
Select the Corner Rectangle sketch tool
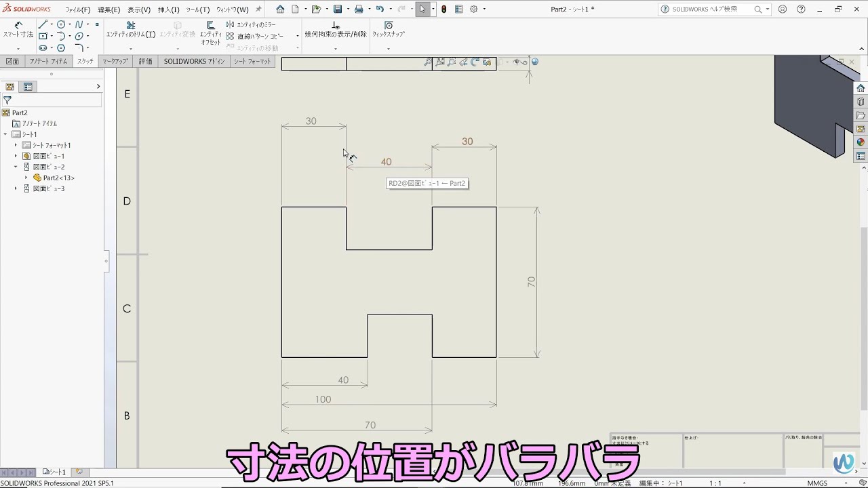pyautogui.click(x=43, y=36)
